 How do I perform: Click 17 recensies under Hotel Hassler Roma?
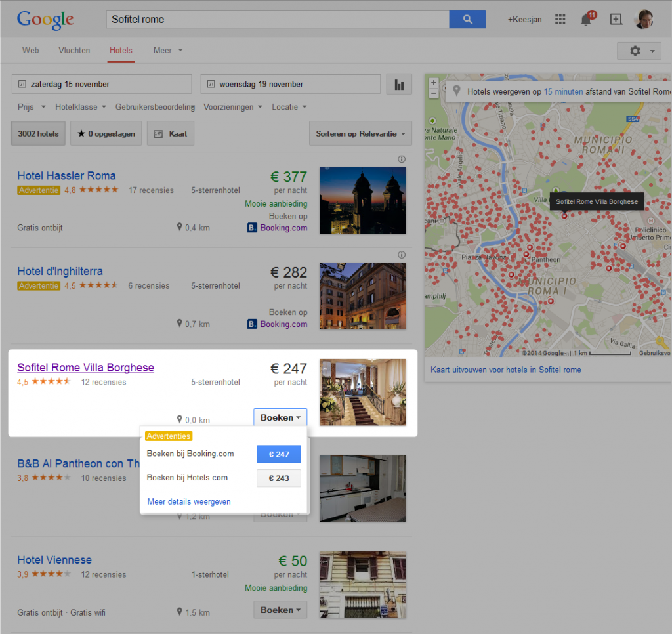click(x=152, y=190)
